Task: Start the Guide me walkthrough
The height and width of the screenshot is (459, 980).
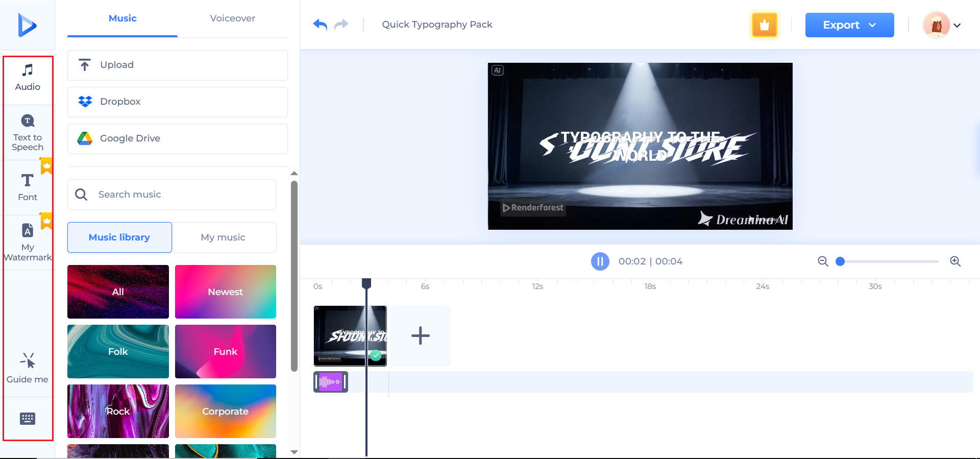Action: pos(28,368)
